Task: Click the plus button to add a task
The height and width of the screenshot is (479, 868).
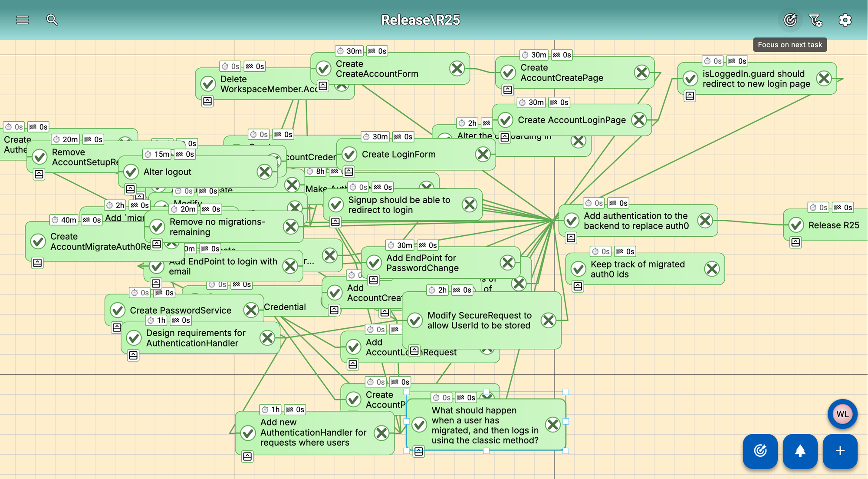Action: point(840,452)
